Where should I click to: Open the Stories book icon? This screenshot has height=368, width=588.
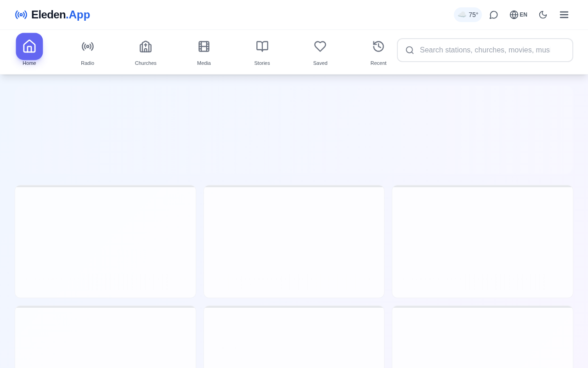point(262,46)
